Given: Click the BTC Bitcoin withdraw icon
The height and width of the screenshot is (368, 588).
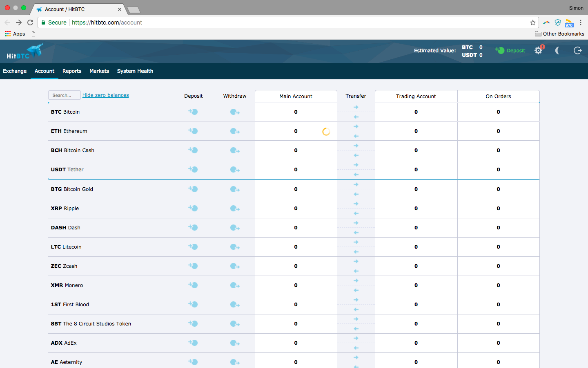Looking at the screenshot, I should (235, 112).
